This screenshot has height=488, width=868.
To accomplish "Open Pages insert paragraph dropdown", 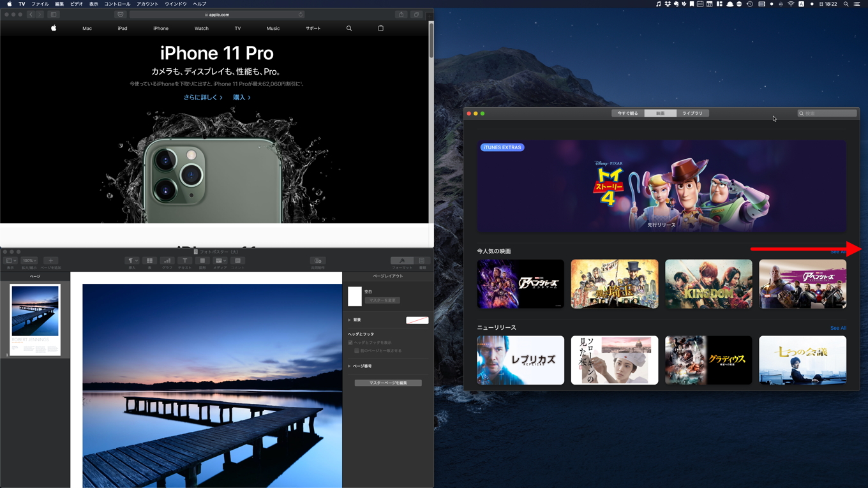I will coord(132,260).
